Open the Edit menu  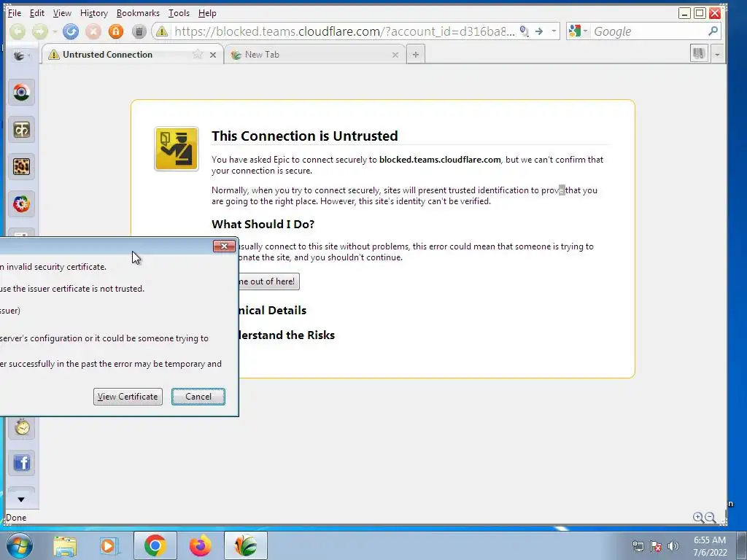(36, 13)
